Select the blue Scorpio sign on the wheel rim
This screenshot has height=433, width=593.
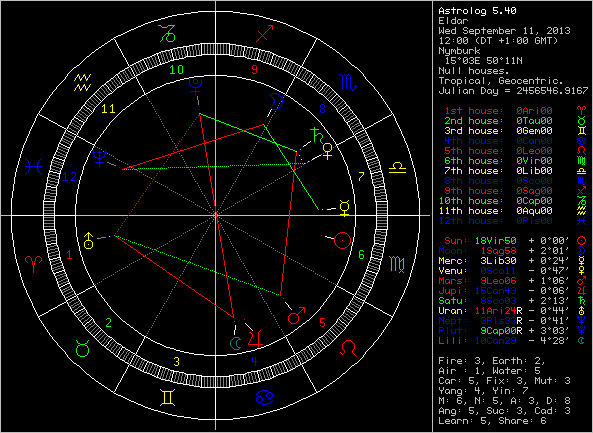point(348,82)
